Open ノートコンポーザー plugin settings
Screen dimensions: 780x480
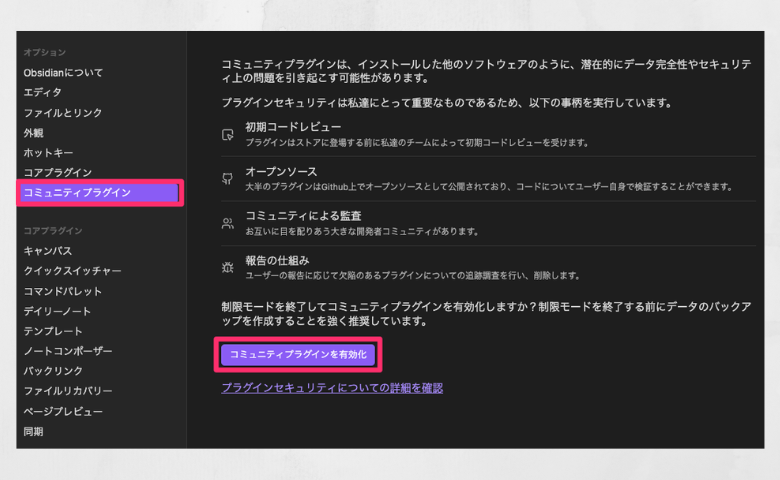pyautogui.click(x=68, y=351)
